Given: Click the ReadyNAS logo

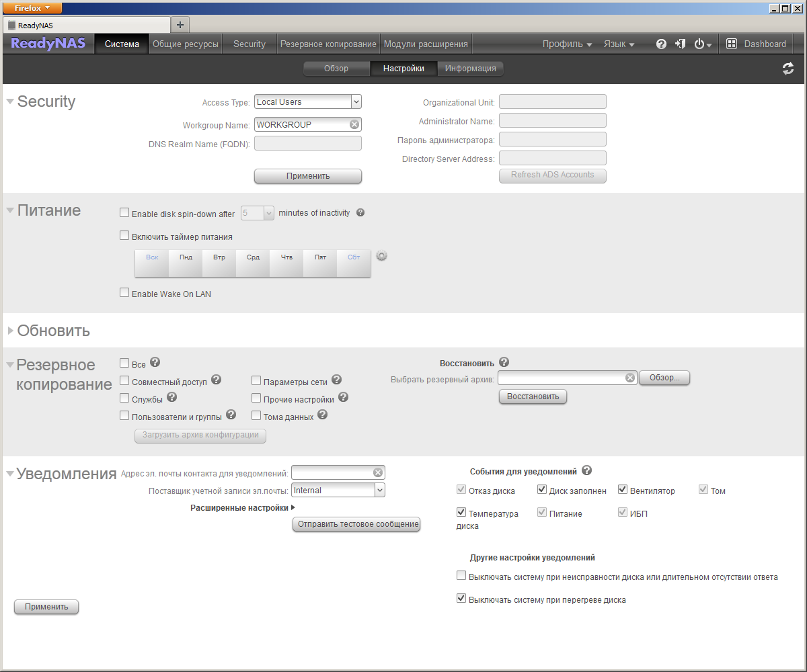Looking at the screenshot, I should pos(48,44).
